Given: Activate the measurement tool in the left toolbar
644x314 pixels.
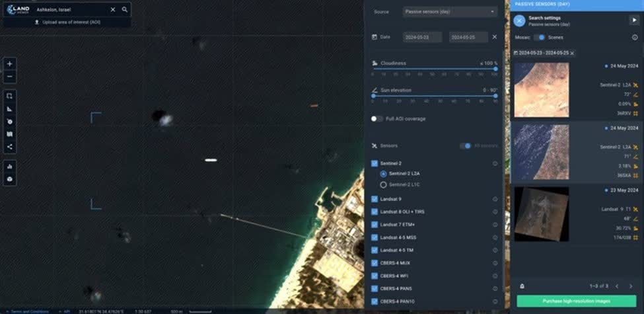Looking at the screenshot, I should [x=10, y=109].
